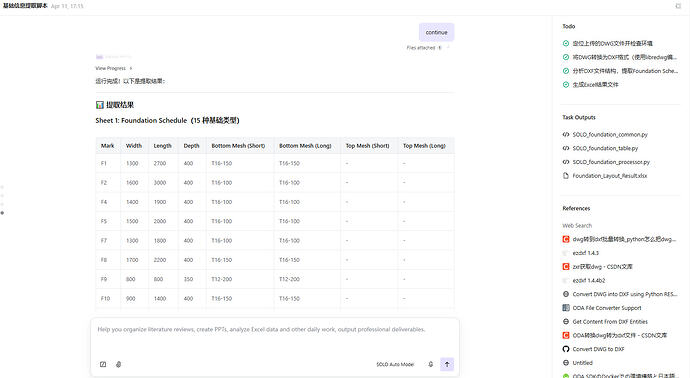Open the SOLO Auto Model selector

pyautogui.click(x=395, y=364)
